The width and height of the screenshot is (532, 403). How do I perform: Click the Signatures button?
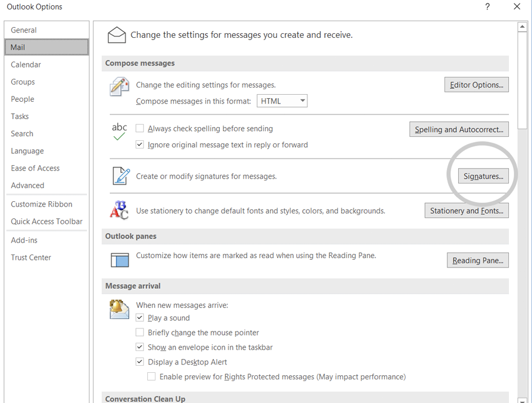484,176
